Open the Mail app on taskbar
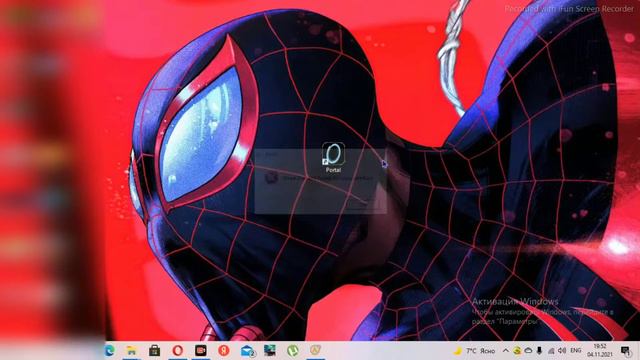Viewport: 640px width, 360px height. click(248, 351)
